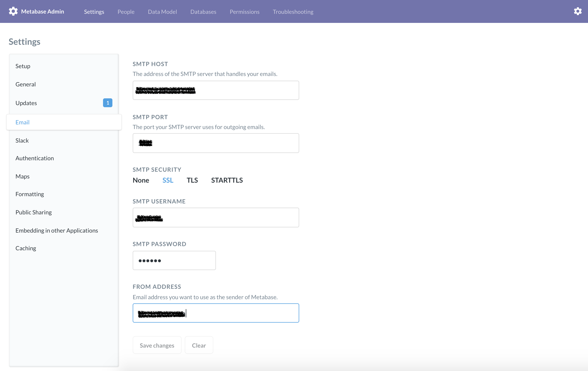Open the Databases section
Screen dimensions: 588x371
tap(203, 12)
